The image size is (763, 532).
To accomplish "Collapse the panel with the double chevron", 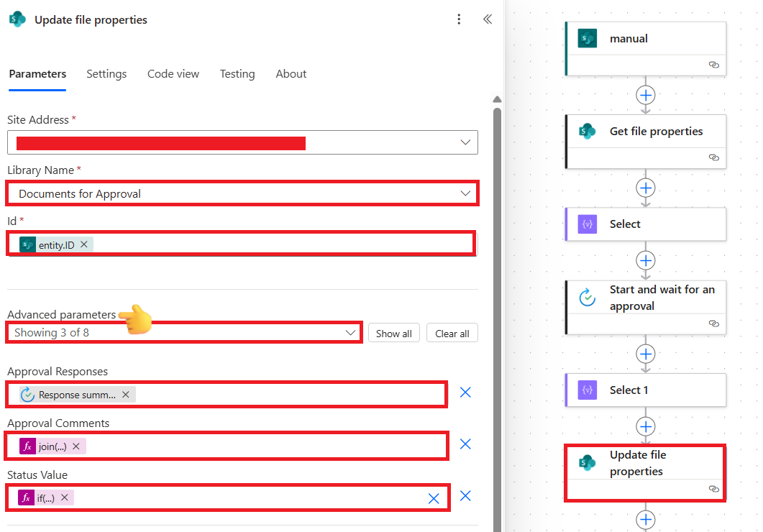I will [487, 19].
